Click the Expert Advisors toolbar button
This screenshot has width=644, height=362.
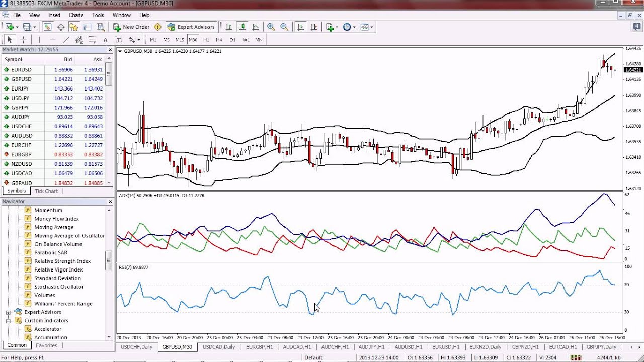point(191,27)
